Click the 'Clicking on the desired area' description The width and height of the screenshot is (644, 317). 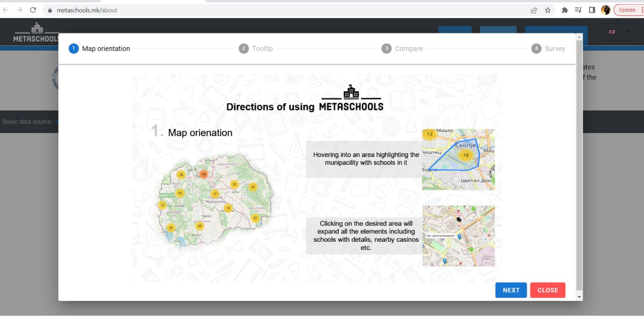[366, 236]
